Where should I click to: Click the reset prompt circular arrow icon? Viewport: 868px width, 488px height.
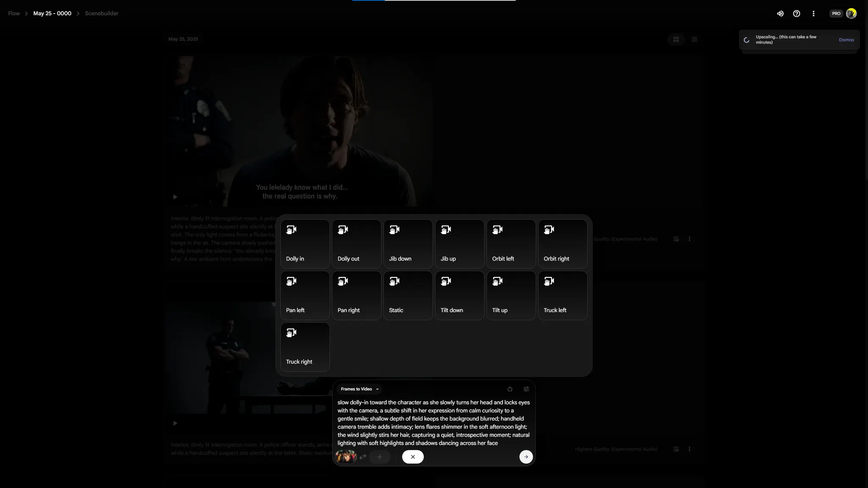(x=510, y=389)
